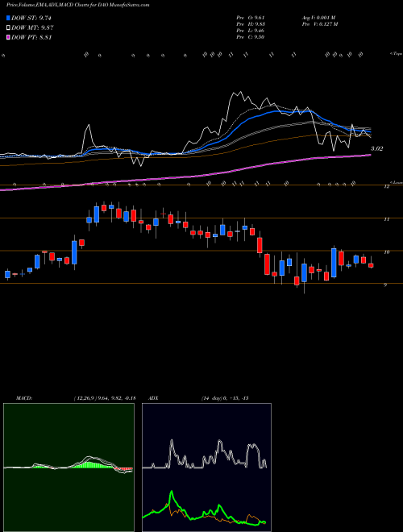Click the 'Pre L: 9.46' low value
This screenshot has width=403, height=532.
coord(251,31)
